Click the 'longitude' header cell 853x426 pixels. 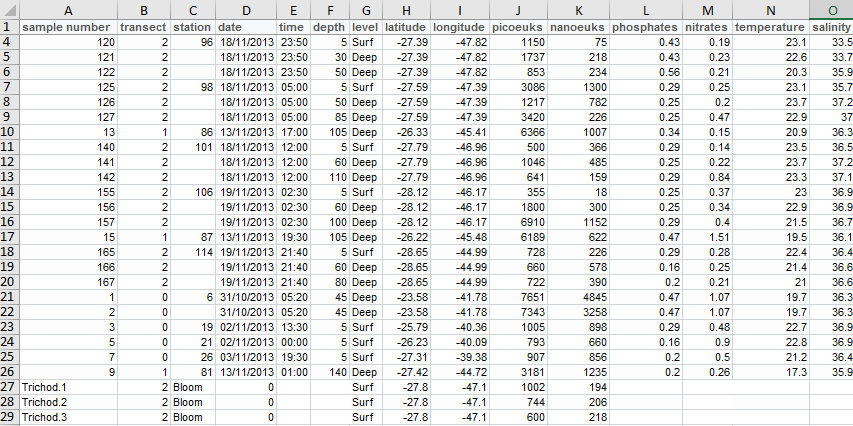coord(458,26)
